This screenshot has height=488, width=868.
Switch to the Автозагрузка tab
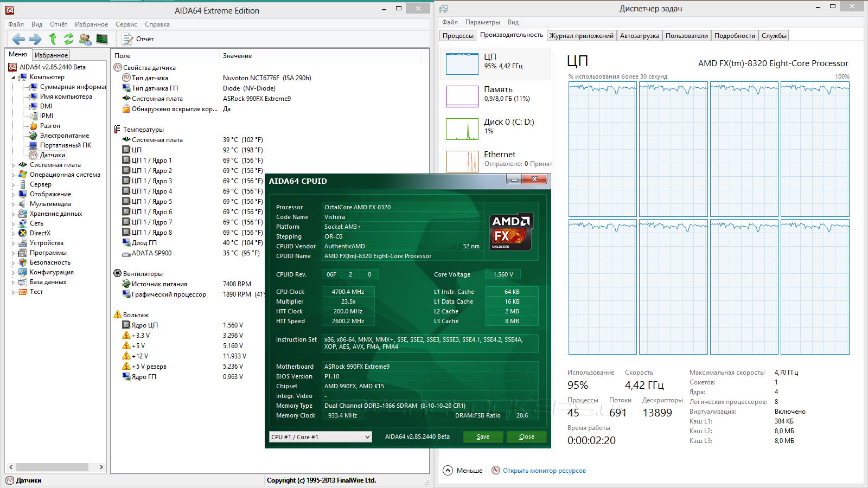coord(639,36)
